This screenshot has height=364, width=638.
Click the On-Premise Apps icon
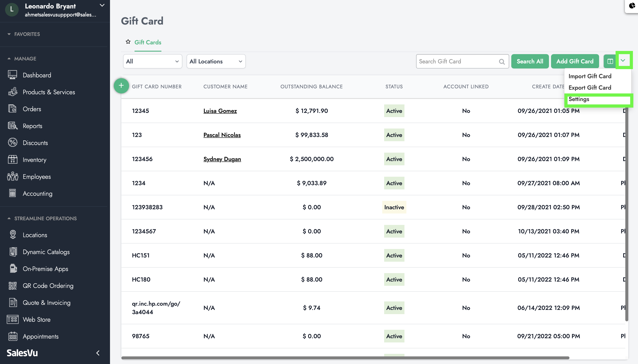[x=13, y=268]
